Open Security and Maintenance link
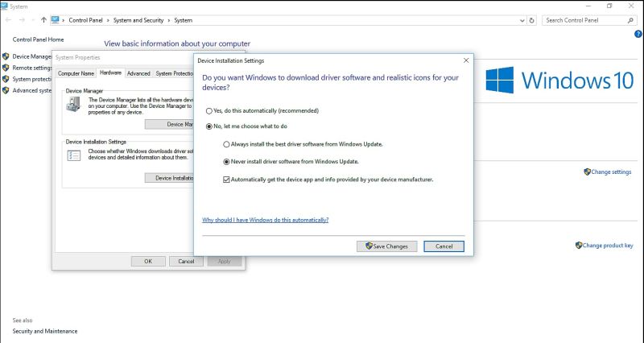644x343 pixels. tap(45, 331)
